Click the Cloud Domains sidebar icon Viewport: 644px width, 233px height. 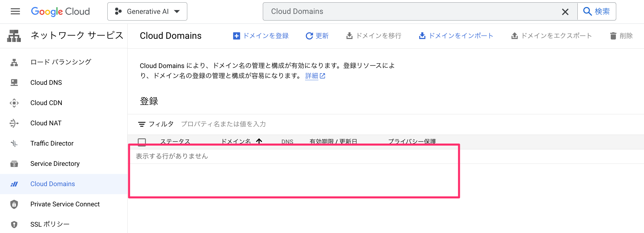tap(14, 184)
